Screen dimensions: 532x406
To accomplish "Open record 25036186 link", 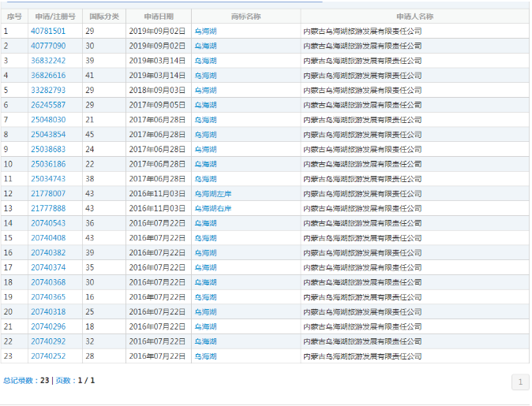I will [x=48, y=164].
